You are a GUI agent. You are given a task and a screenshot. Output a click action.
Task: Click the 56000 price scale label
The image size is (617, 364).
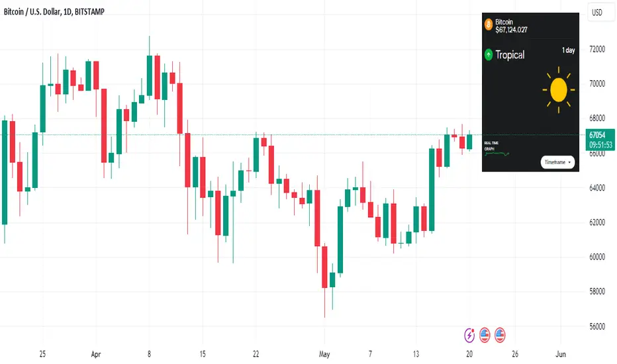[x=597, y=326]
